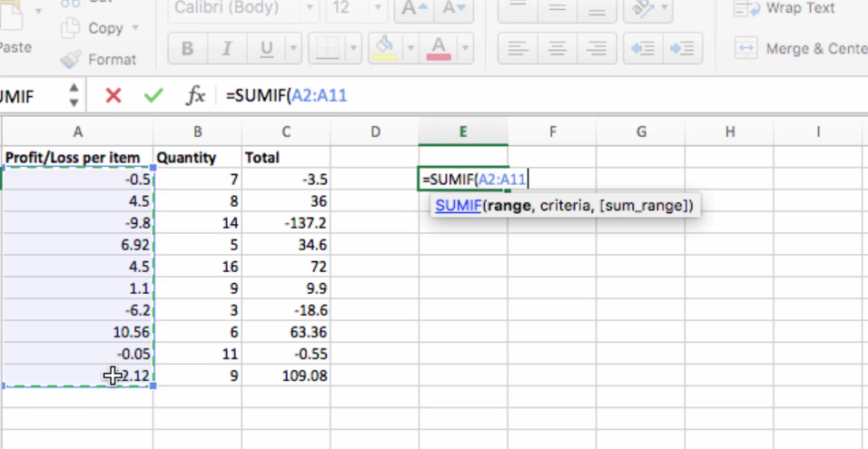Select column C header
Viewport: 868px width, 449px height.
point(286,132)
